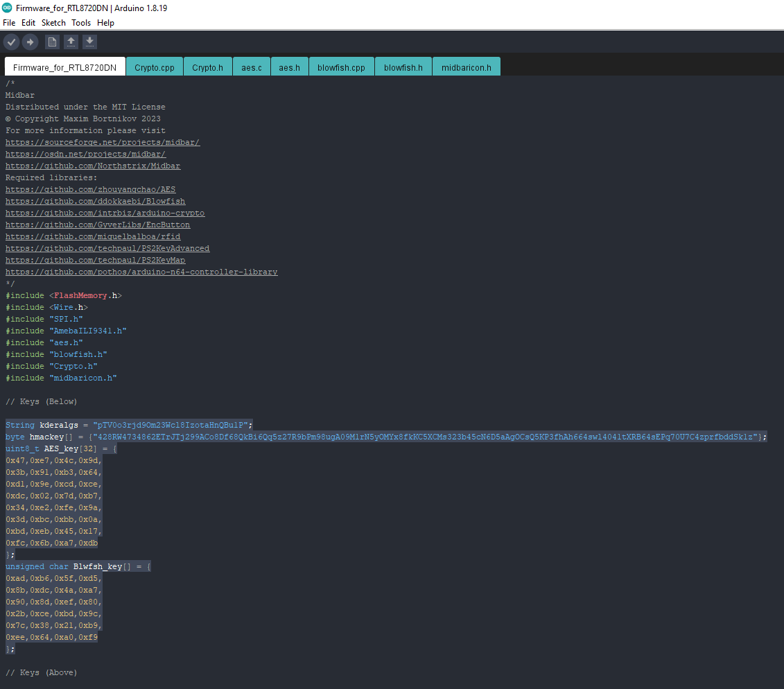The height and width of the screenshot is (689, 784).
Task: Click the #include "blowfish.h" line
Action: tap(57, 354)
